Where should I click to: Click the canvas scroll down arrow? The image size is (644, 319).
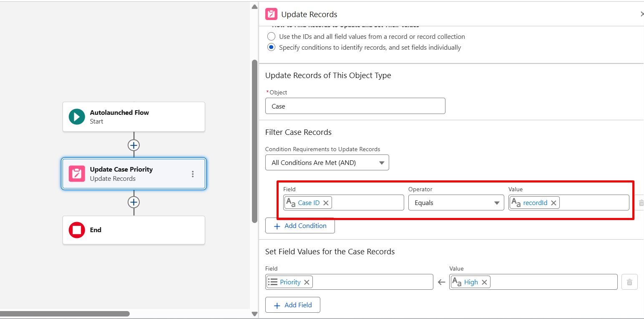254,314
